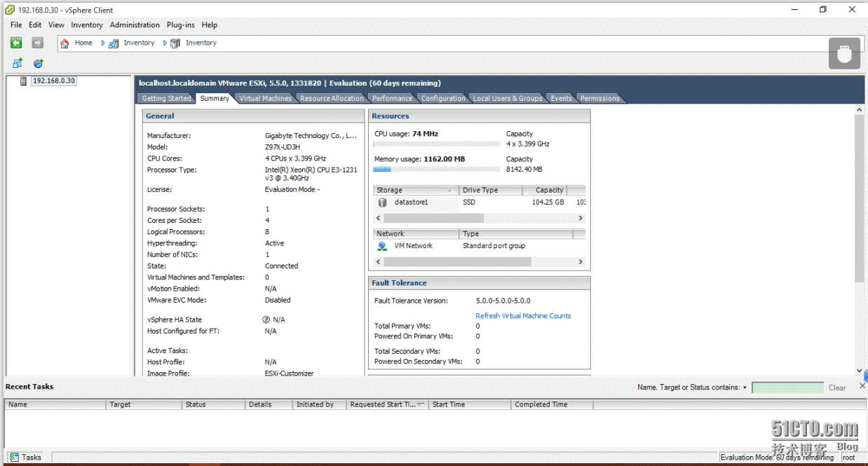
Task: Open the Local Users & Groups tab
Action: click(508, 99)
